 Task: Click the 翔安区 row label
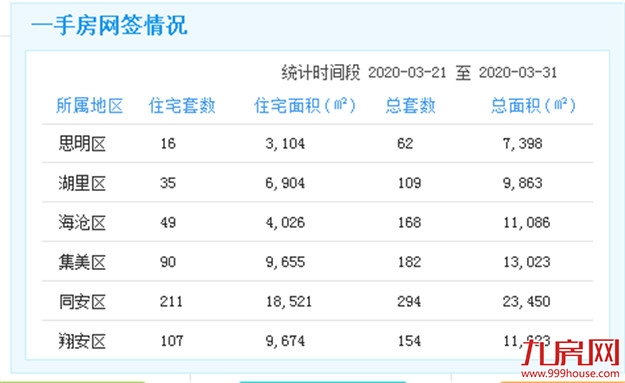point(82,341)
